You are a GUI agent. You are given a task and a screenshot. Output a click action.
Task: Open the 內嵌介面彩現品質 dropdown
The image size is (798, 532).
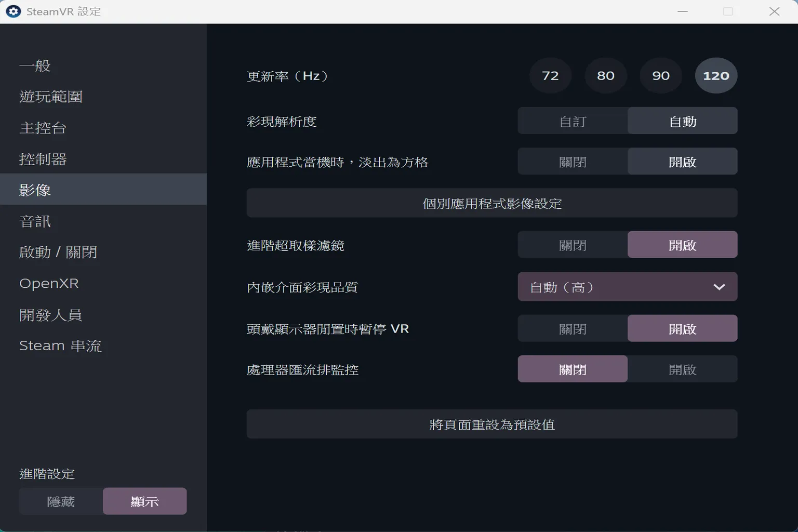[x=627, y=286]
